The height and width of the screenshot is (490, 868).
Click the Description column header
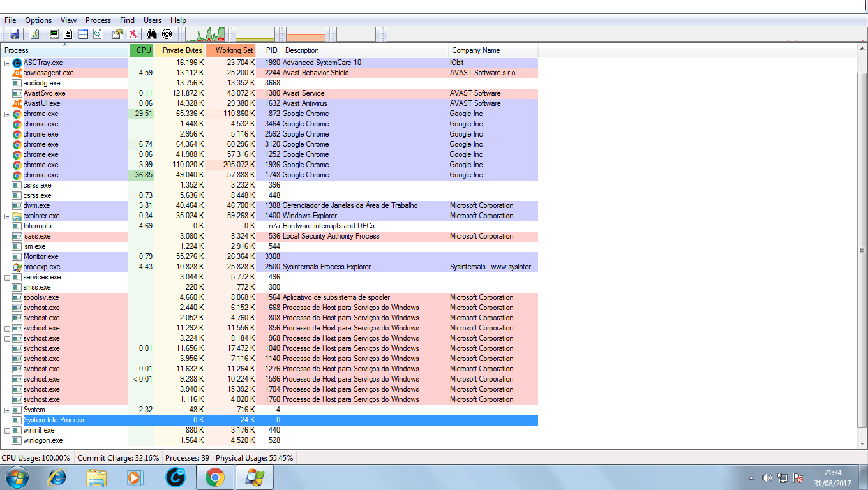364,50
